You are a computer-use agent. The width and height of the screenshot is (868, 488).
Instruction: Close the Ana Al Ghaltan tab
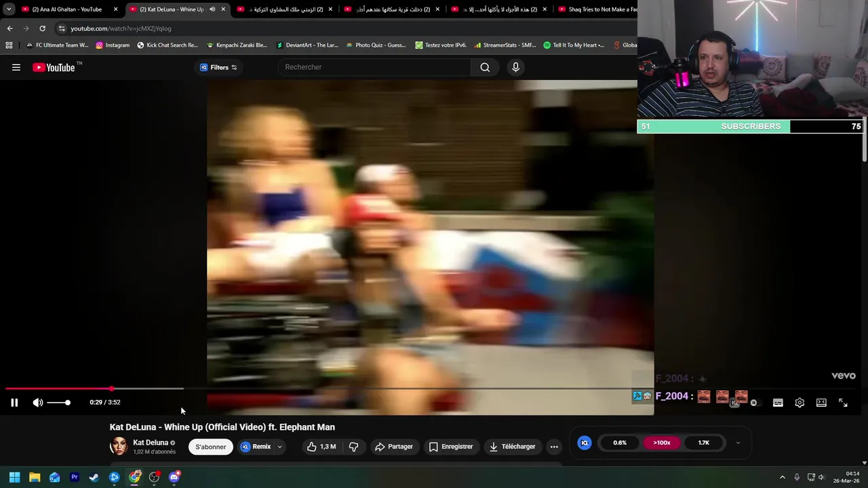pos(115,9)
